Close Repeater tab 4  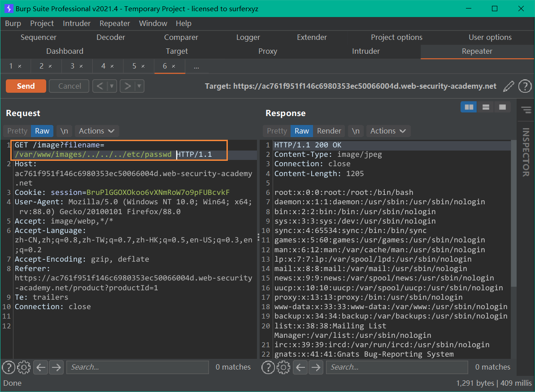pyautogui.click(x=112, y=66)
